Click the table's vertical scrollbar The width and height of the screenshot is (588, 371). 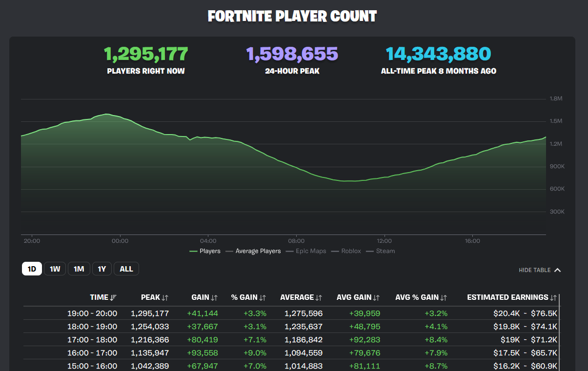tap(559, 332)
